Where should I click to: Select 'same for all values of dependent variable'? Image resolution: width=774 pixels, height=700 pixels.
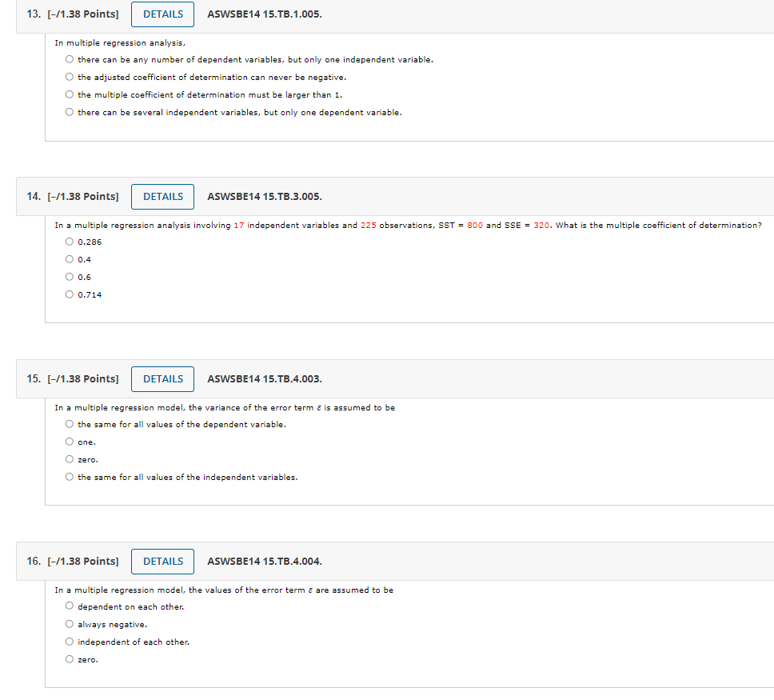(x=69, y=424)
